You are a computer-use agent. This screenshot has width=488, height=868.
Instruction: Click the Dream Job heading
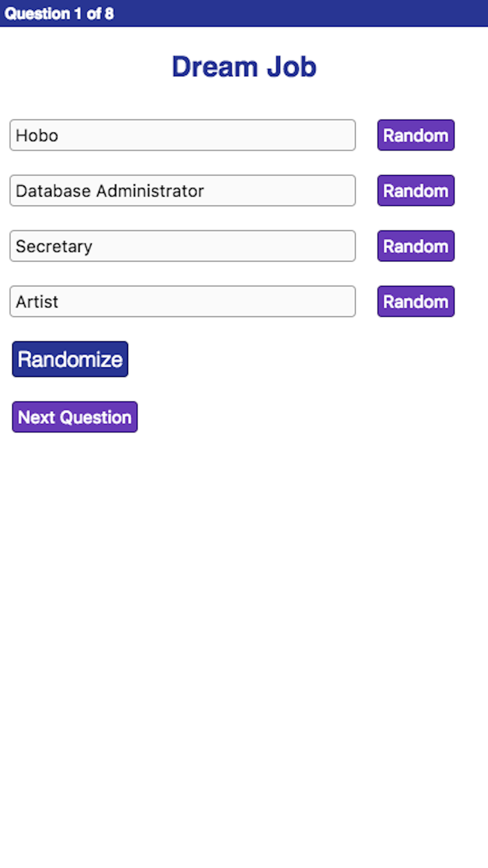[244, 66]
